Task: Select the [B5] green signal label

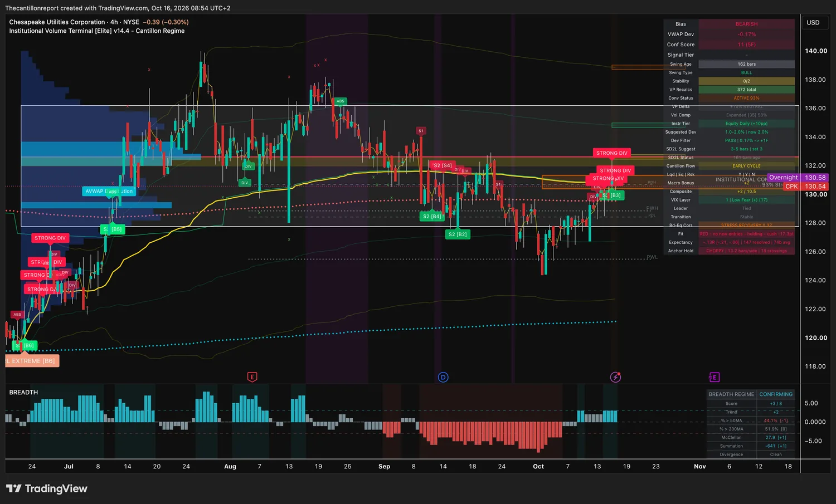Action: (113, 229)
